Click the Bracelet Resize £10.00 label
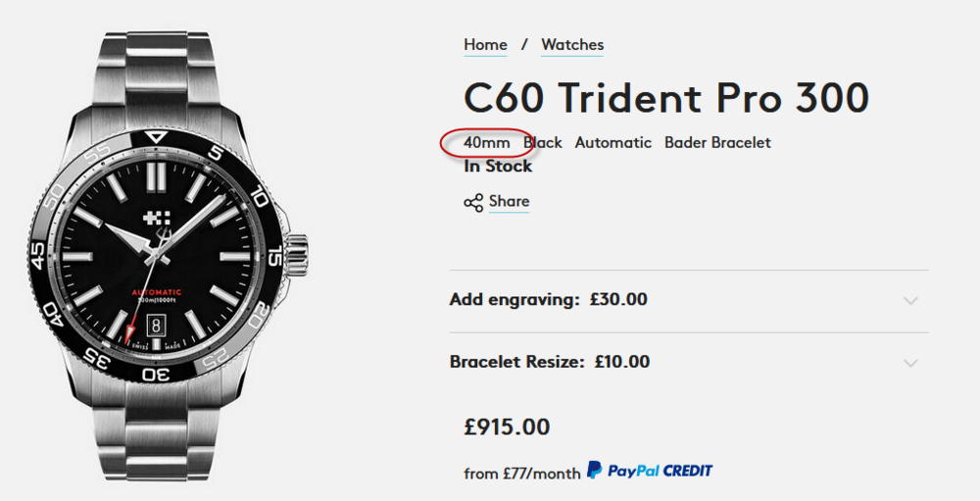 pos(549,362)
